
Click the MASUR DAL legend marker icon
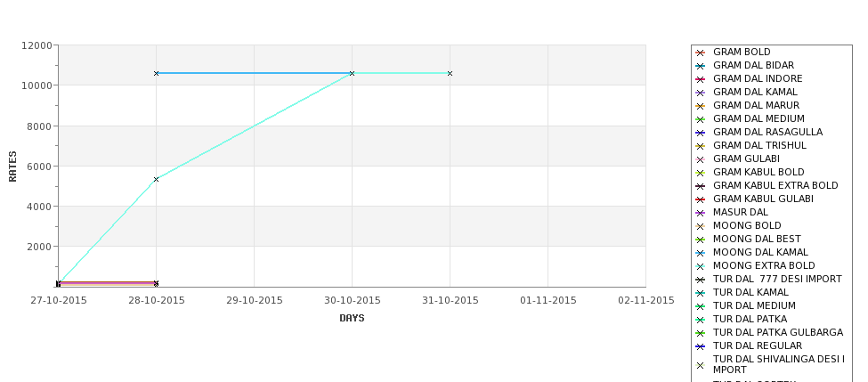pyautogui.click(x=701, y=213)
